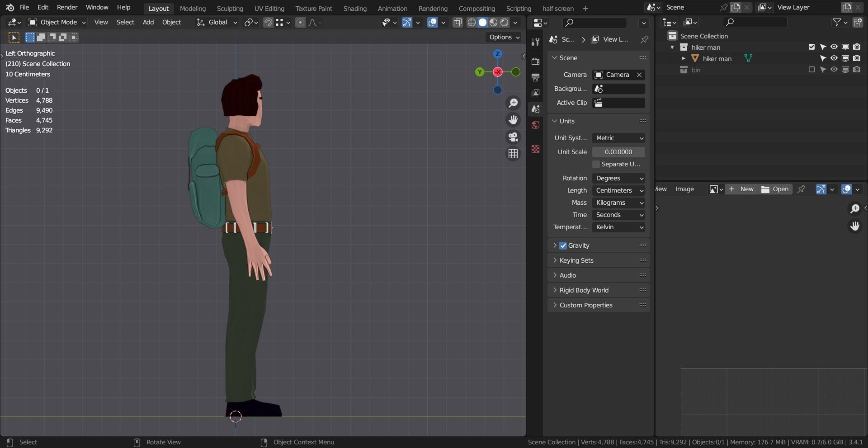Image resolution: width=868 pixels, height=448 pixels.
Task: Open Temperature Kelvin dropdown
Action: pos(618,227)
